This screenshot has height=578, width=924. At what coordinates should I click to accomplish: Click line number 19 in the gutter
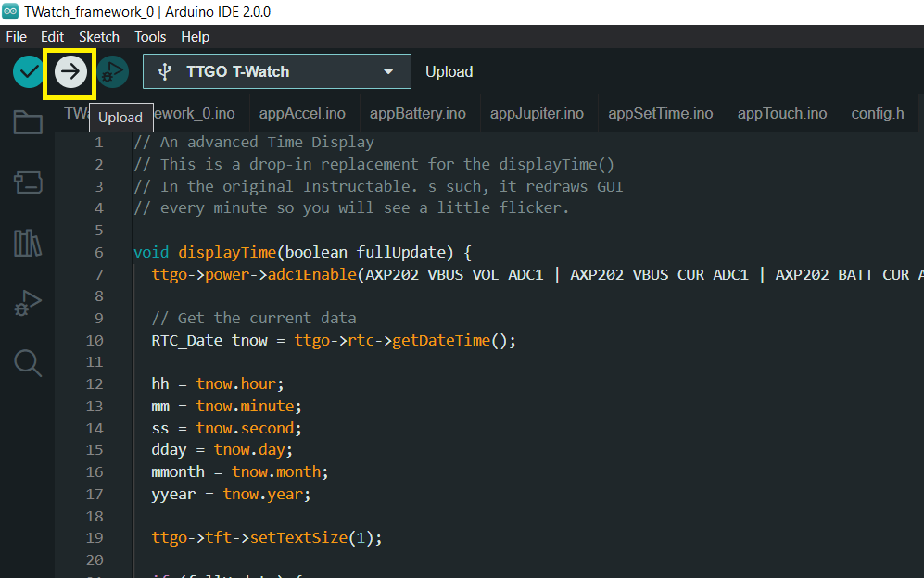(x=95, y=538)
